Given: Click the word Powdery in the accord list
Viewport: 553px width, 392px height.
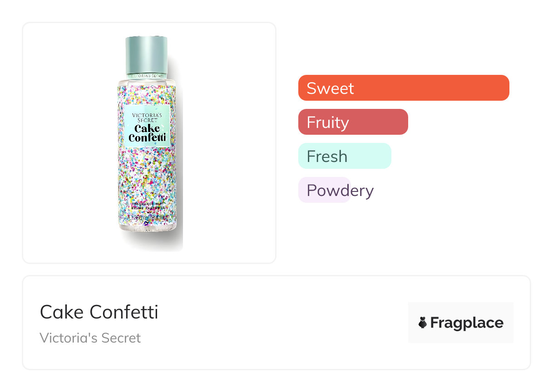Looking at the screenshot, I should 340,190.
